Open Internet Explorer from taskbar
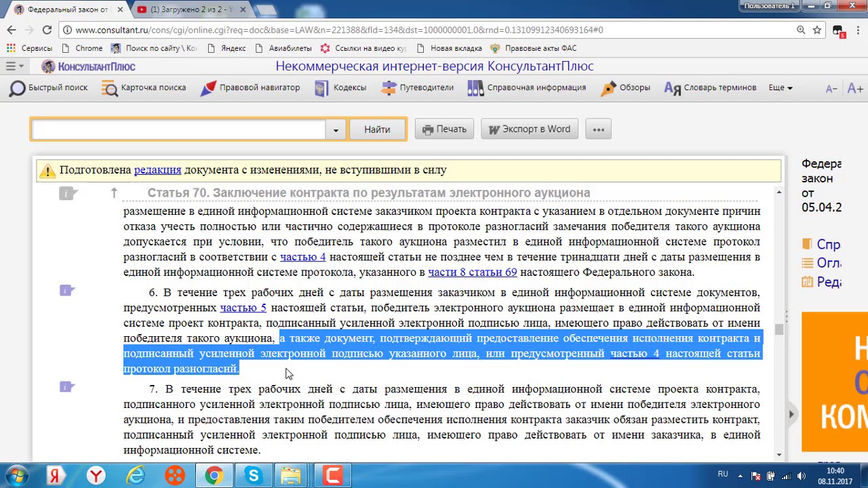868x488 pixels. pyautogui.click(x=136, y=475)
